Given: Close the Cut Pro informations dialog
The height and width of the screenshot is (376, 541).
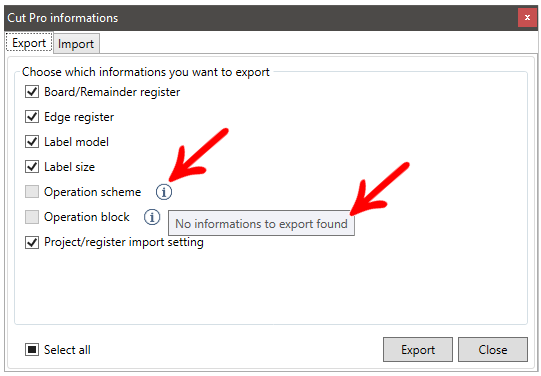Looking at the screenshot, I should tap(527, 18).
